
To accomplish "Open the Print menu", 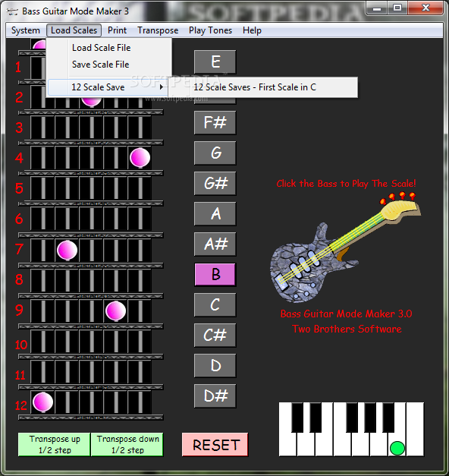I will (117, 30).
